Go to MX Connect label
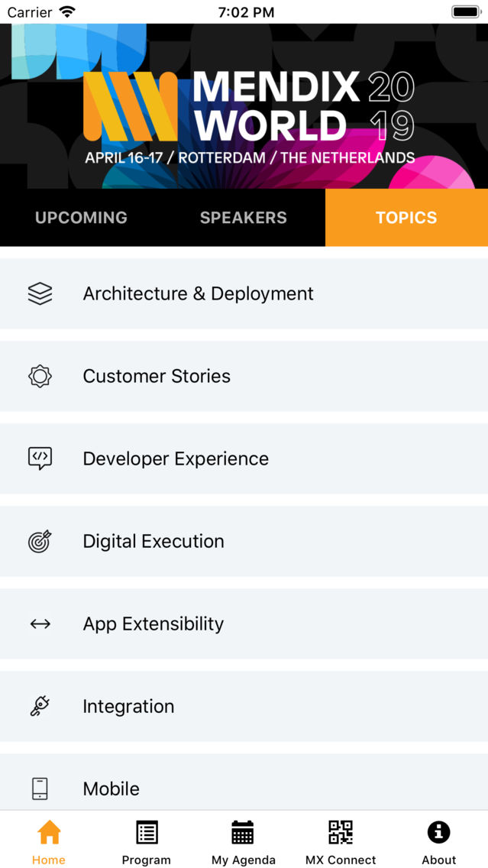This screenshot has width=488, height=868. tap(341, 860)
